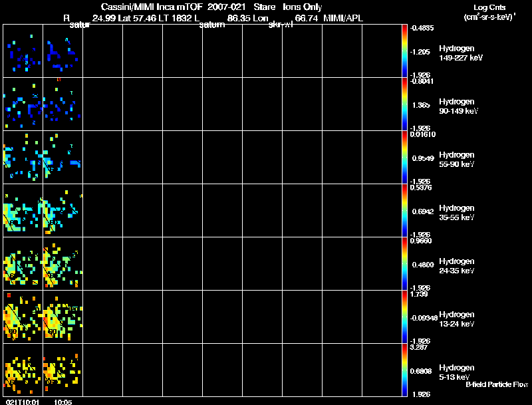Select the 'Hydrogen 35-55 keV' label

(x=457, y=213)
